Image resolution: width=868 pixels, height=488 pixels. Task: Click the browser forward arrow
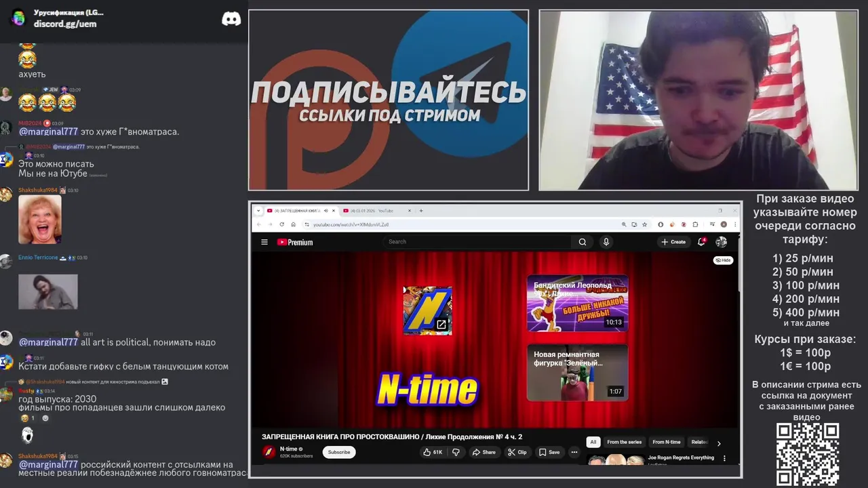click(x=270, y=224)
